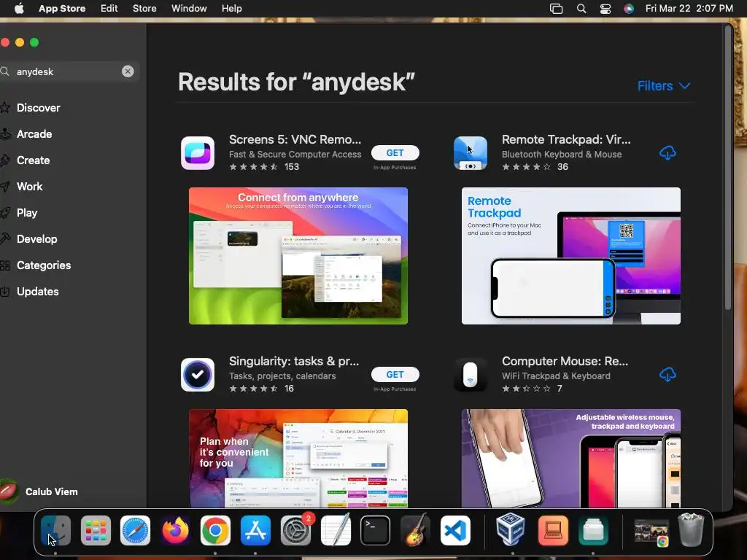Click the Plan when it's convenient screenshot

(298, 458)
